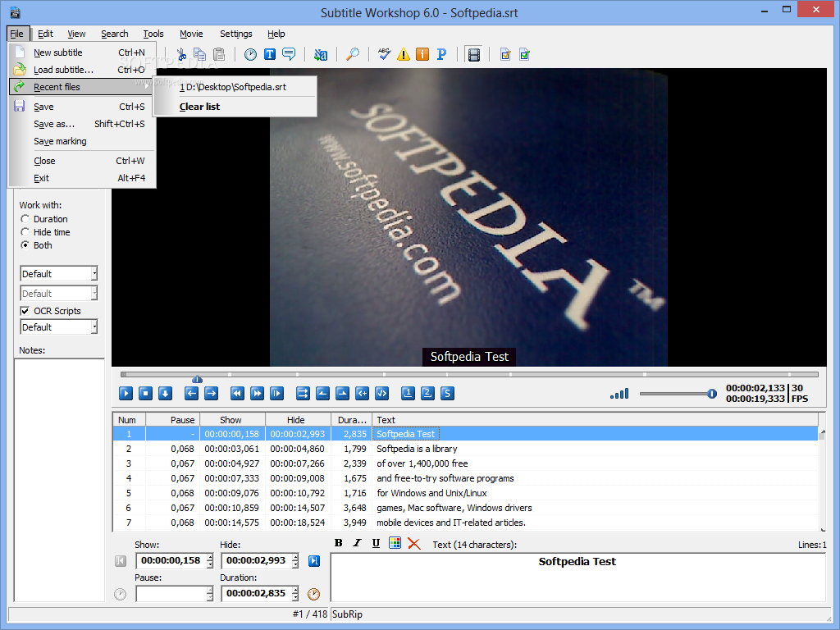Viewport: 840px width, 630px height.
Task: Open the Movie menu
Action: pyautogui.click(x=191, y=34)
